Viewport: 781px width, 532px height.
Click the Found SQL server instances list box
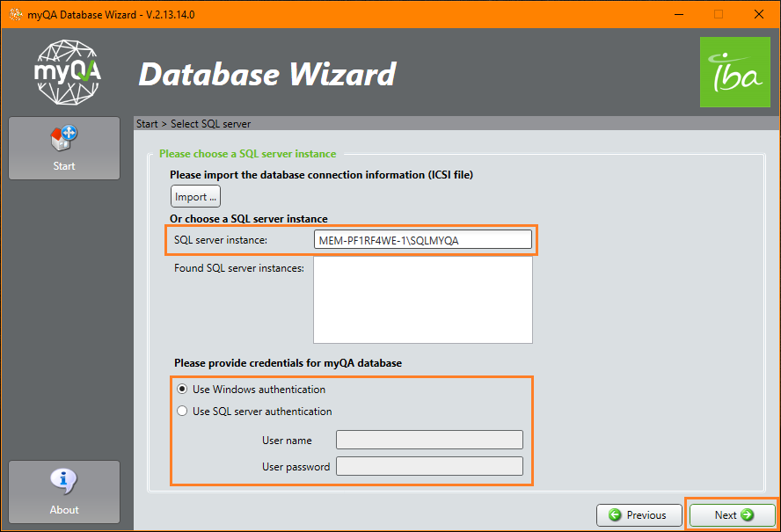[x=422, y=300]
